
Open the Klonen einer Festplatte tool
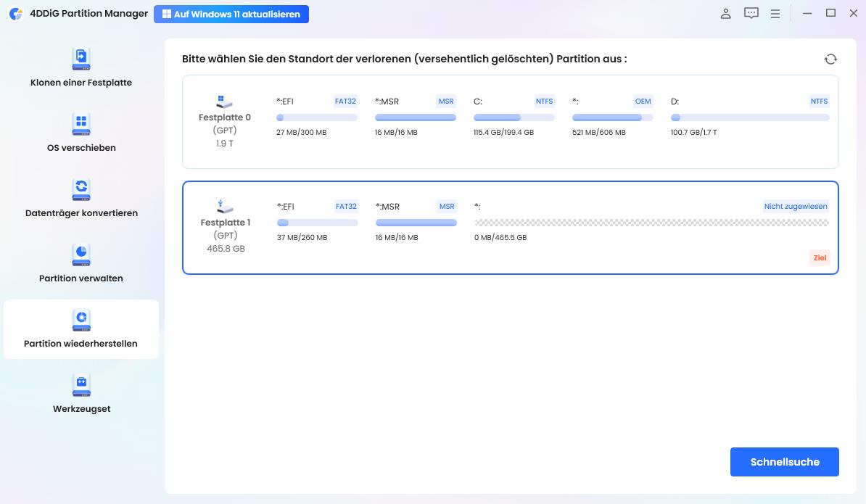point(81,69)
